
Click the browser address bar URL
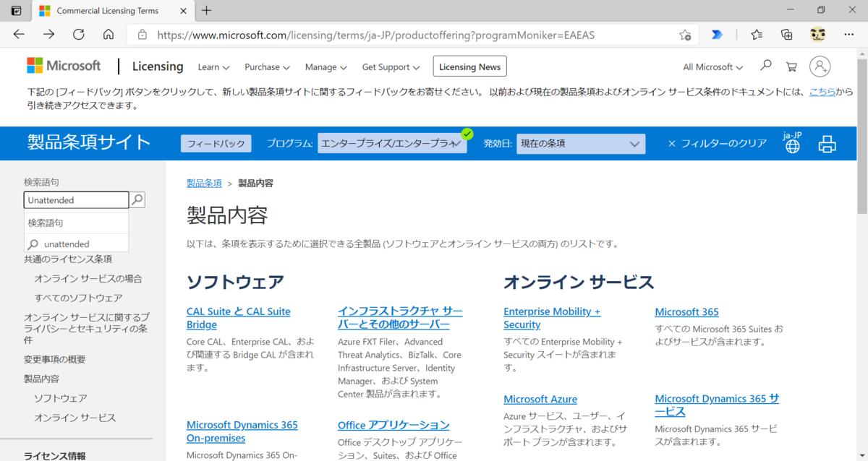pos(376,35)
